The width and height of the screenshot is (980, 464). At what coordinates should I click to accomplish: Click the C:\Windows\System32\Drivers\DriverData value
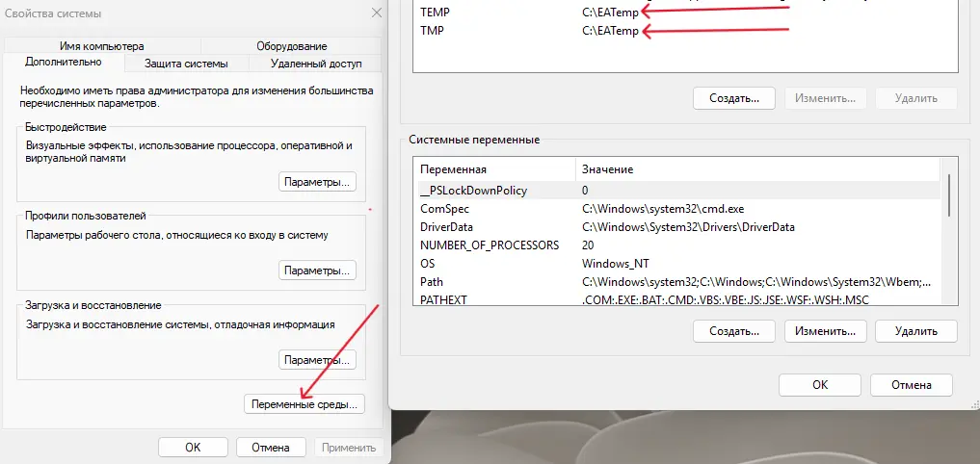pos(688,226)
